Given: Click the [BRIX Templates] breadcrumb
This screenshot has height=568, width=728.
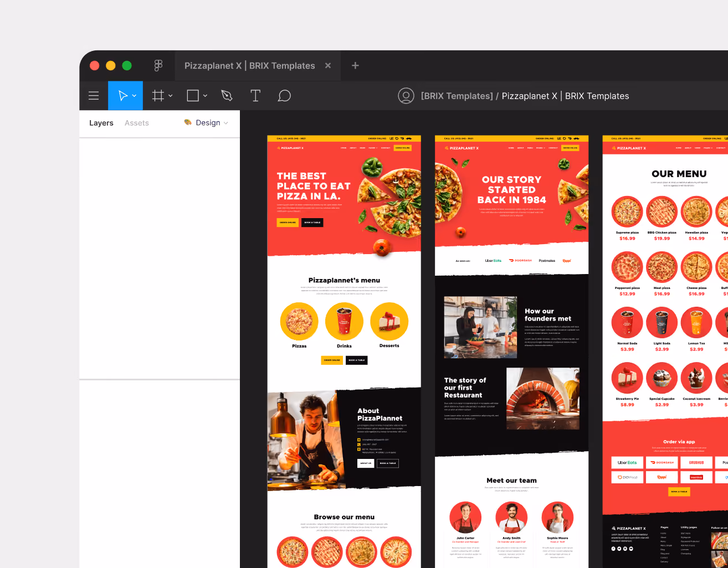Looking at the screenshot, I should pos(457,96).
